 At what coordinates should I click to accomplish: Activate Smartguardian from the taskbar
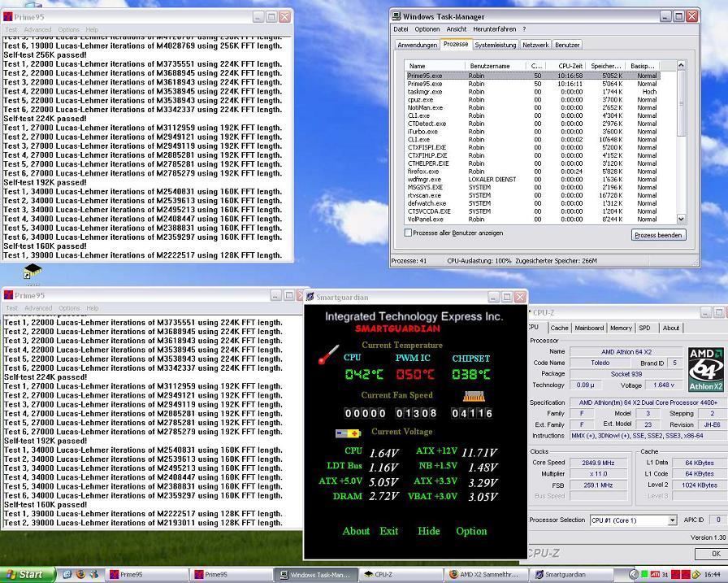click(570, 575)
